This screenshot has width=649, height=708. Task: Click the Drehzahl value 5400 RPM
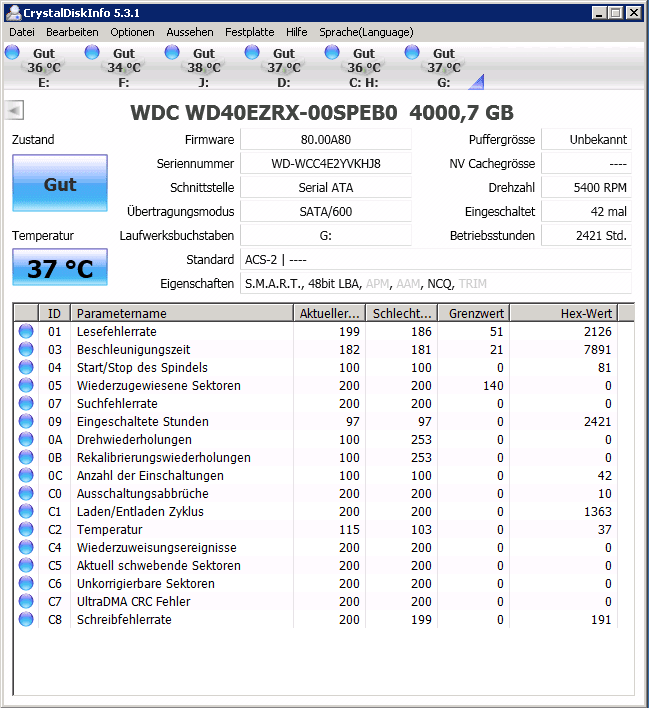[586, 187]
